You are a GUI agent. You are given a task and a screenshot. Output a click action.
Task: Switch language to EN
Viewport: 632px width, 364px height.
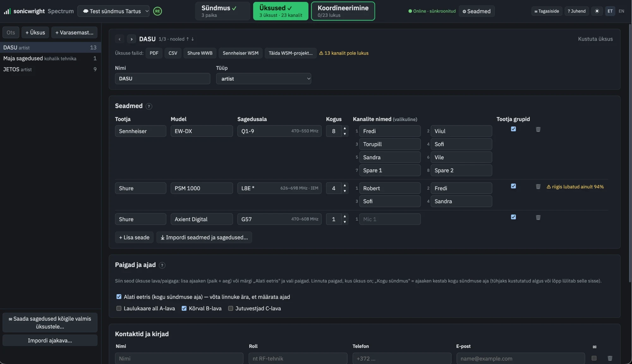pyautogui.click(x=621, y=11)
